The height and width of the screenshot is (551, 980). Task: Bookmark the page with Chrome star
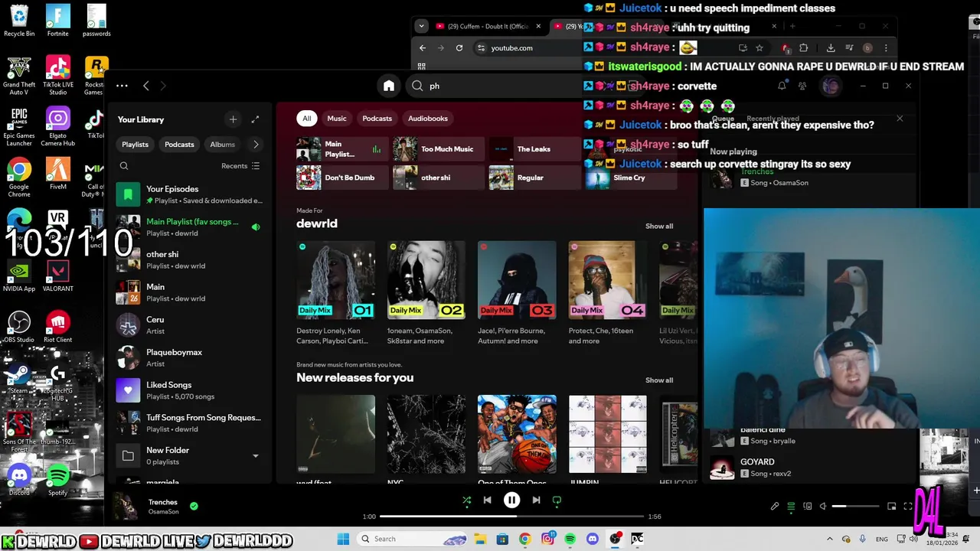(759, 47)
